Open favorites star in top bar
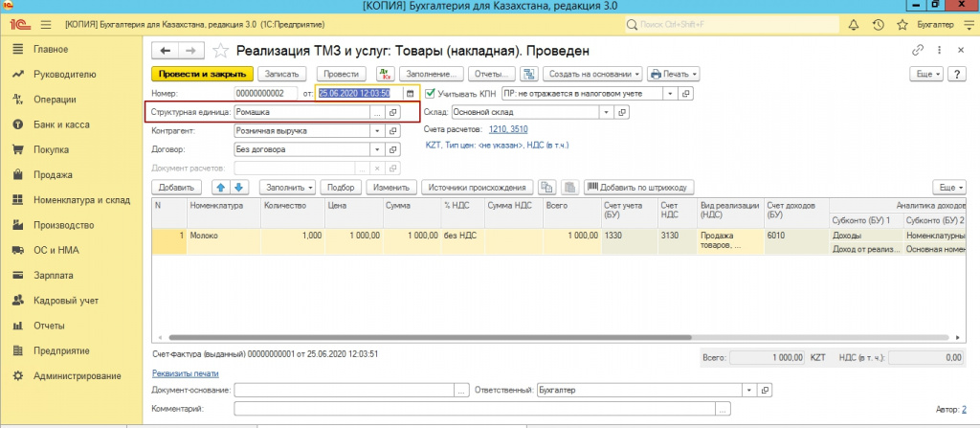 pos(902,25)
